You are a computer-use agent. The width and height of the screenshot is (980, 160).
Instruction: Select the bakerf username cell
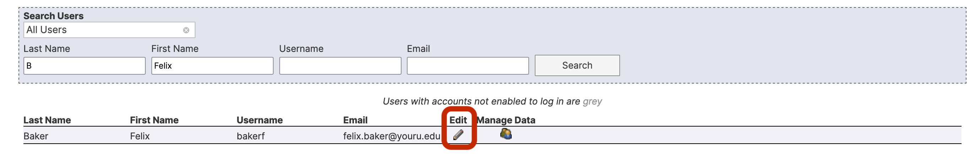click(250, 136)
